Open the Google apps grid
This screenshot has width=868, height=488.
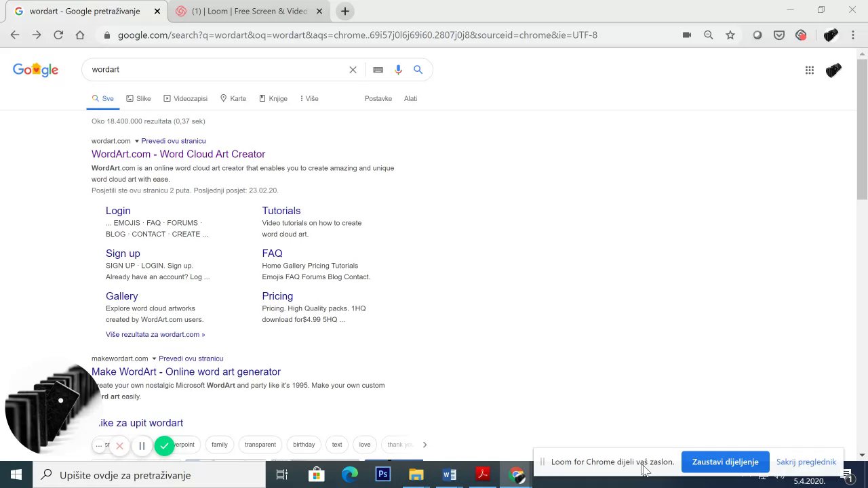[x=810, y=70]
